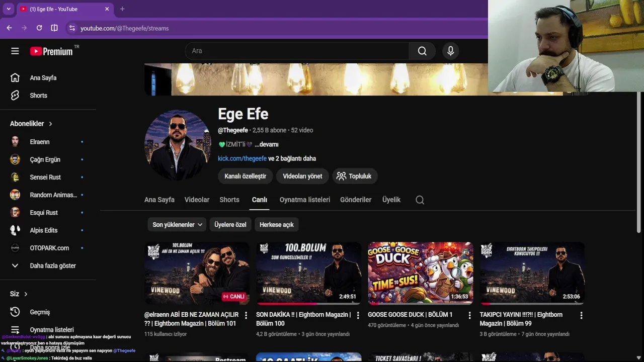Screen dimensions: 644x362
Task: Open options menu for Goose Goose Duck video
Action: coord(469,315)
